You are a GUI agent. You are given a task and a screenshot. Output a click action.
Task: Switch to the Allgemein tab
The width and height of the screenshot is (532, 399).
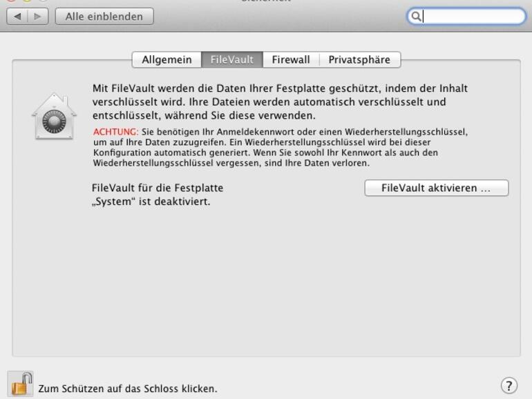click(167, 59)
